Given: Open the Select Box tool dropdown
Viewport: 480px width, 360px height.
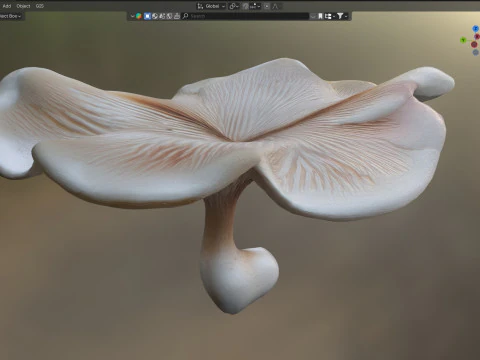Looking at the screenshot, I should pos(11,16).
